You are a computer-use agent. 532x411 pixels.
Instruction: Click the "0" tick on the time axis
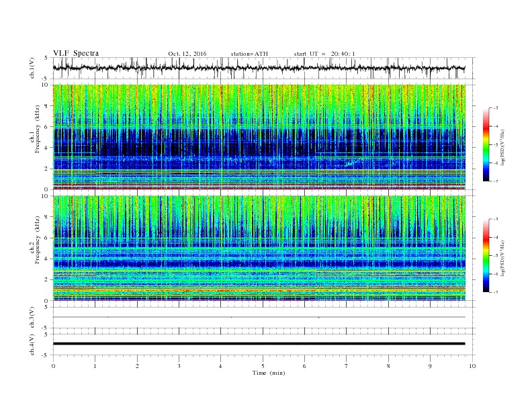pos(53,366)
